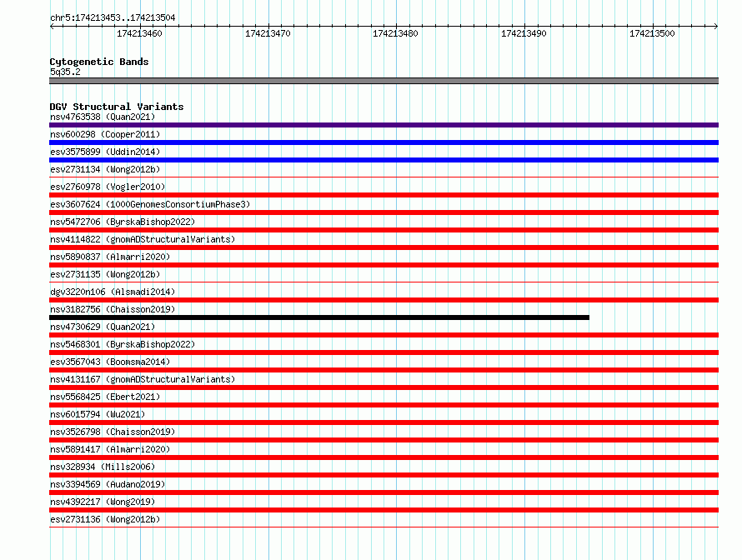This screenshot has height=560, width=742.
Task: Open nsv6015794 (Wu2021) variant label
Action: (98, 414)
